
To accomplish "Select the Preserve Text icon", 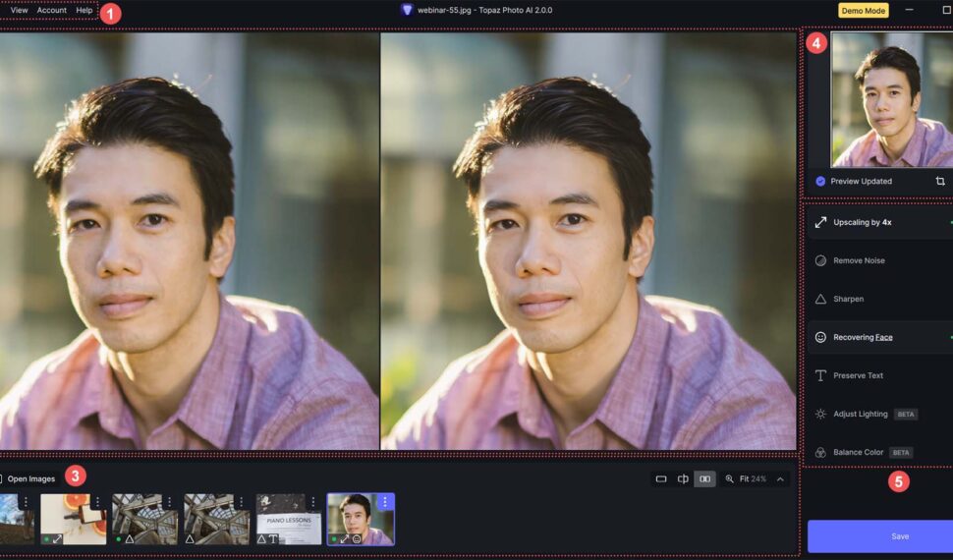I will [x=820, y=375].
